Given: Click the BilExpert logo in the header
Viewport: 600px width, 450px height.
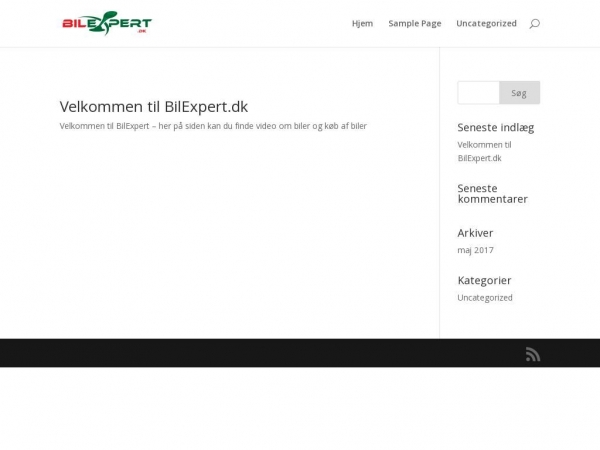Looking at the screenshot, I should pos(107,23).
